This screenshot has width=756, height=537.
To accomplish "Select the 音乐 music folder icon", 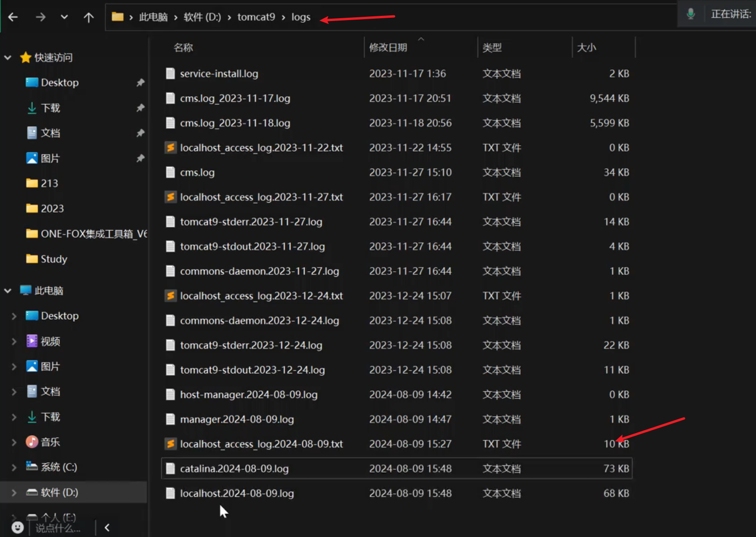I will (32, 442).
